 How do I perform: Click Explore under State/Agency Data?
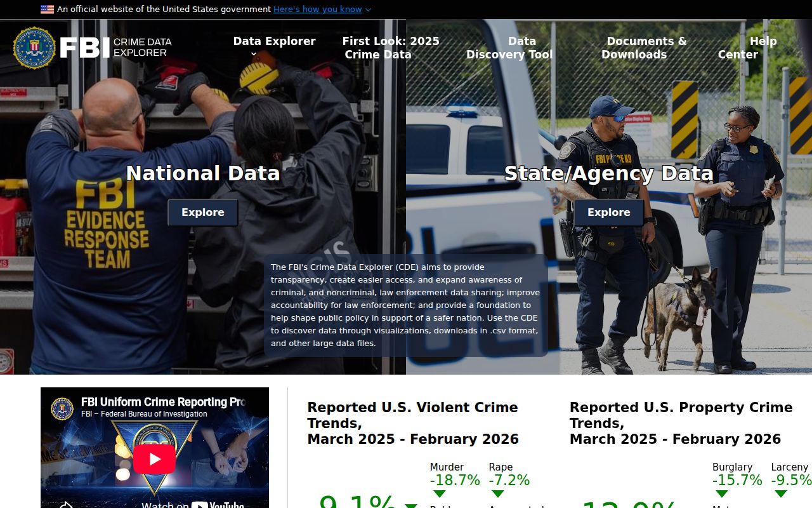tap(609, 213)
